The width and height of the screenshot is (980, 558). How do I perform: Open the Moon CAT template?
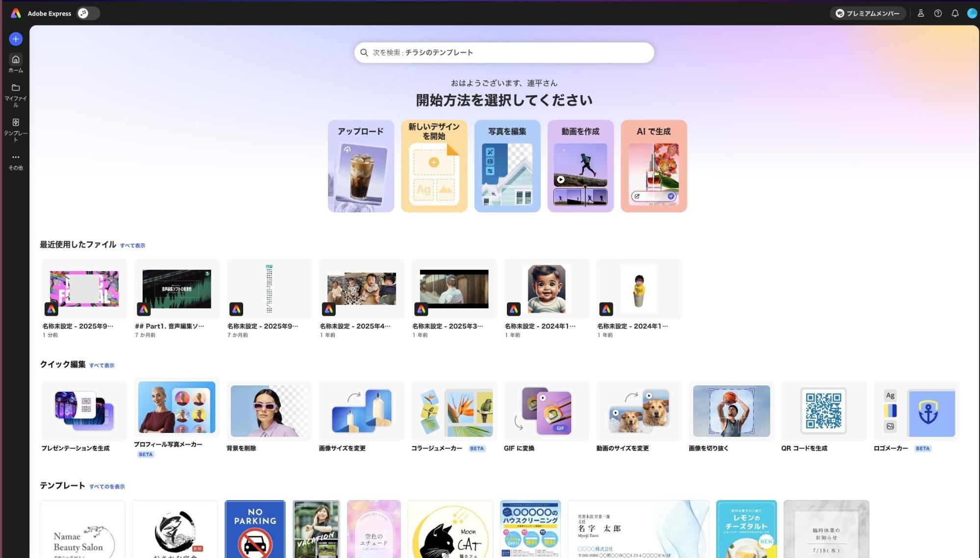(x=450, y=529)
